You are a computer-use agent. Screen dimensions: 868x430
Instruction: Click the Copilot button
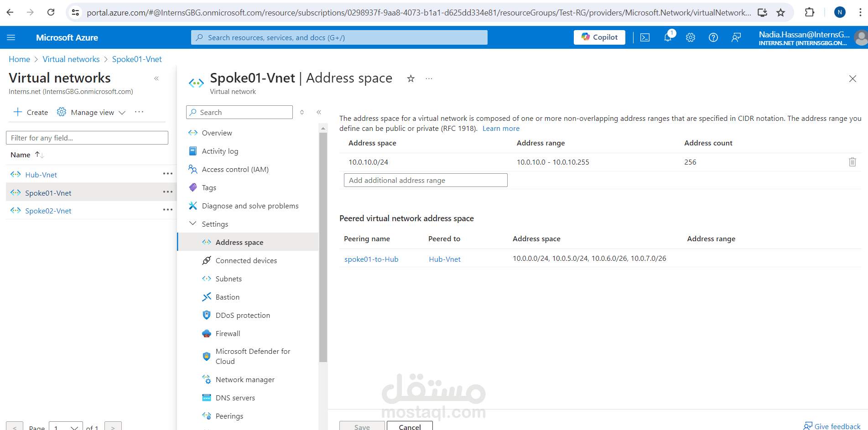[x=599, y=37]
